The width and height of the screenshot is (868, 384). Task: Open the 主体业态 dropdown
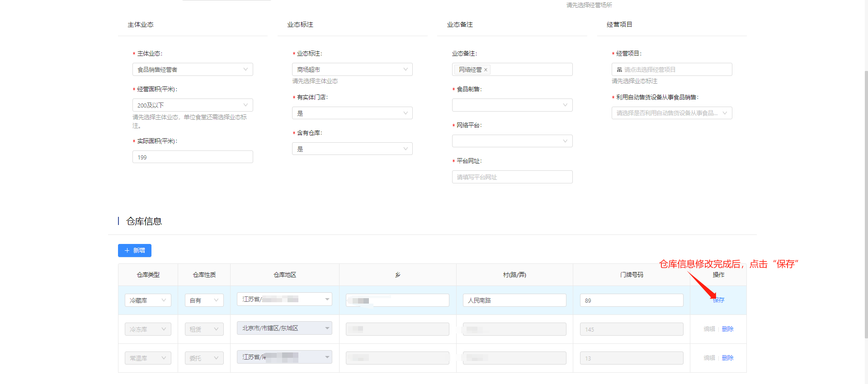point(193,70)
